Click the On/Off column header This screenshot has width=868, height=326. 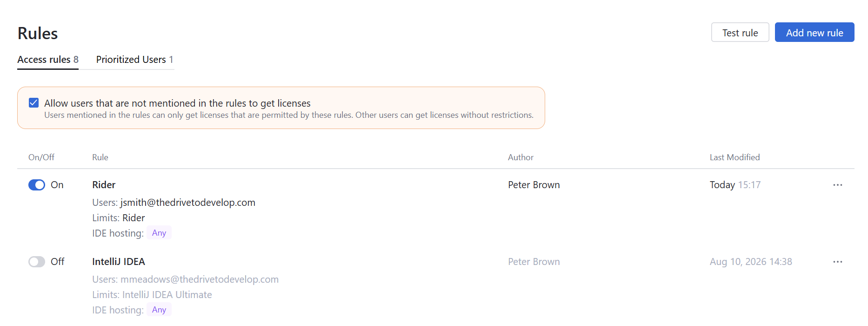[41, 157]
